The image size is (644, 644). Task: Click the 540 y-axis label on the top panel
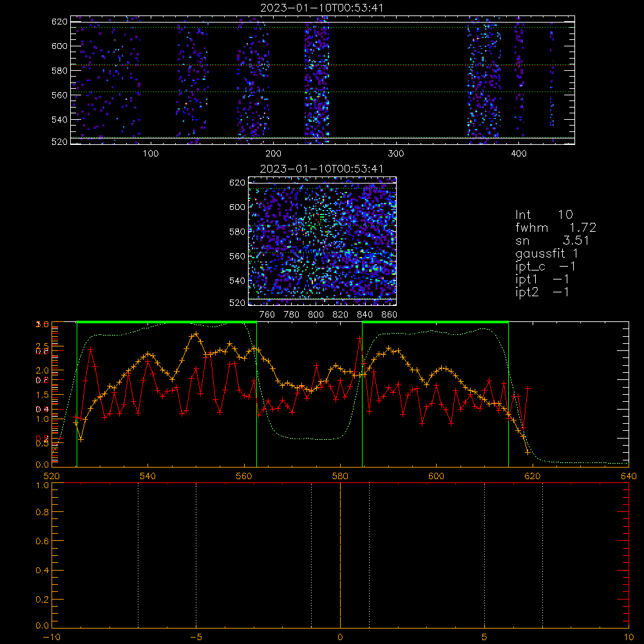click(59, 120)
